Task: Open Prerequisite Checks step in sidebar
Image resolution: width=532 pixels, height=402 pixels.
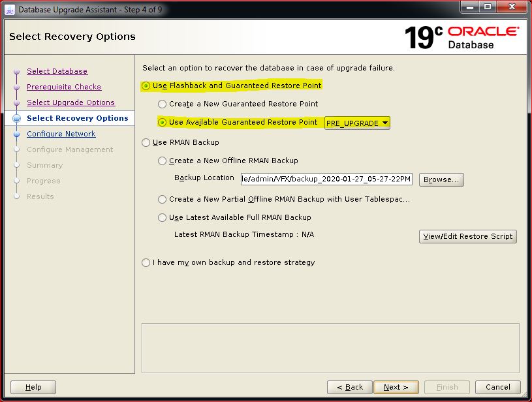Action: point(63,87)
